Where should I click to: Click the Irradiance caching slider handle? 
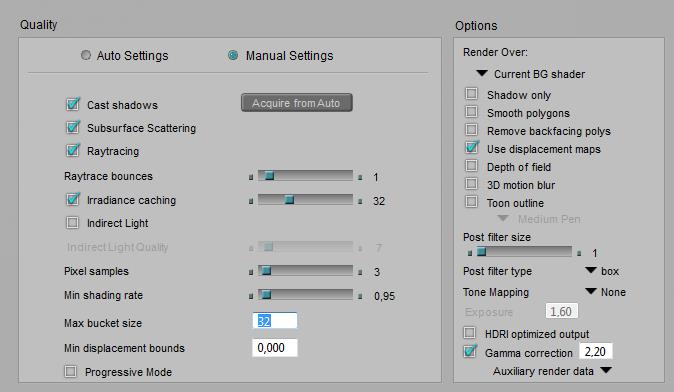(x=289, y=200)
